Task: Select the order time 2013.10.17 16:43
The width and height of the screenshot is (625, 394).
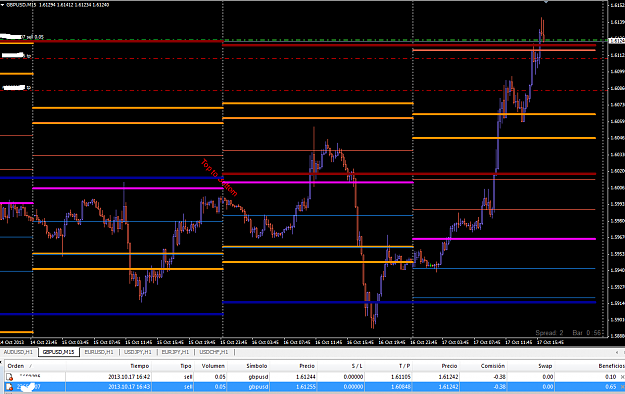Action: click(129, 387)
